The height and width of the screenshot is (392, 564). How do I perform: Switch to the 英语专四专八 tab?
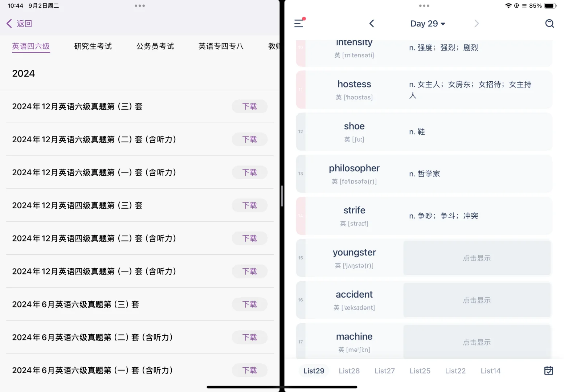point(221,46)
